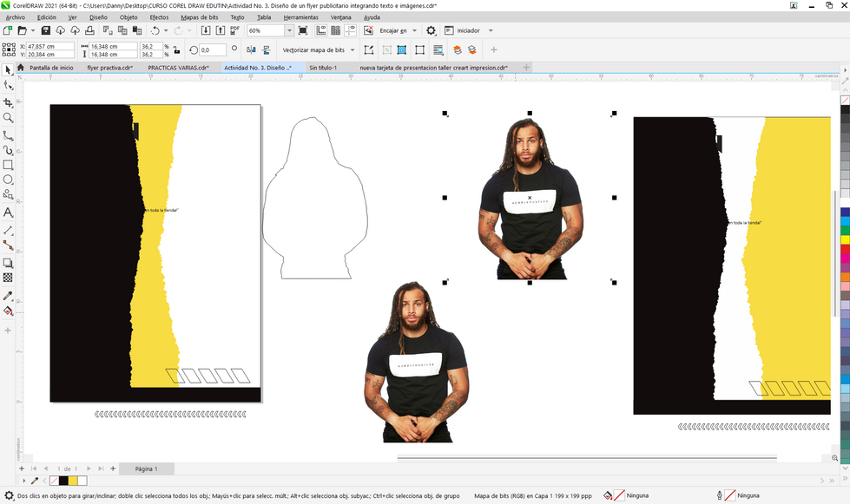The image size is (850, 504).
Task: Select the Shape edit tool
Action: (8, 86)
